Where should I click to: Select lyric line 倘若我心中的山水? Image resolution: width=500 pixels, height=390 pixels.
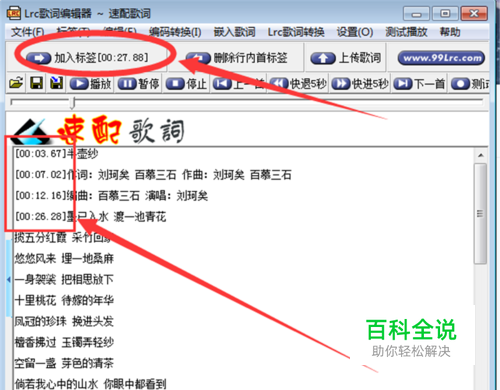(x=90, y=384)
